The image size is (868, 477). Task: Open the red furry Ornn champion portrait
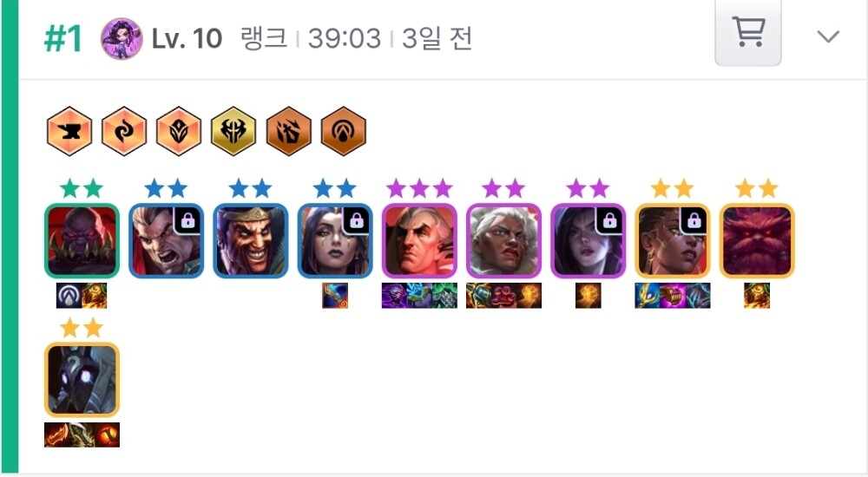pos(757,241)
